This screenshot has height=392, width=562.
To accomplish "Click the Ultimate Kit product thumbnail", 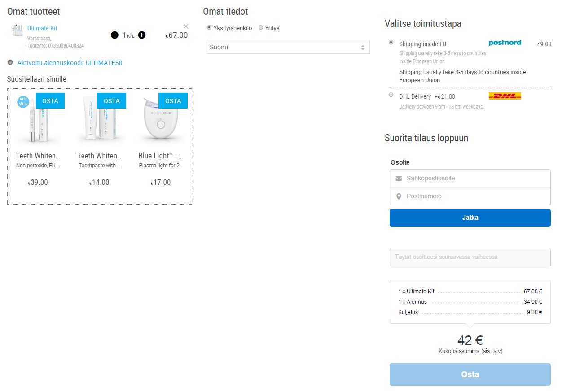I will [x=18, y=30].
